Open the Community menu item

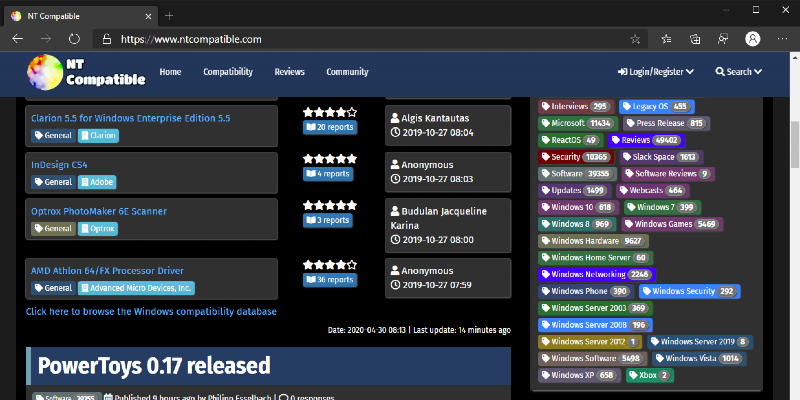[347, 72]
